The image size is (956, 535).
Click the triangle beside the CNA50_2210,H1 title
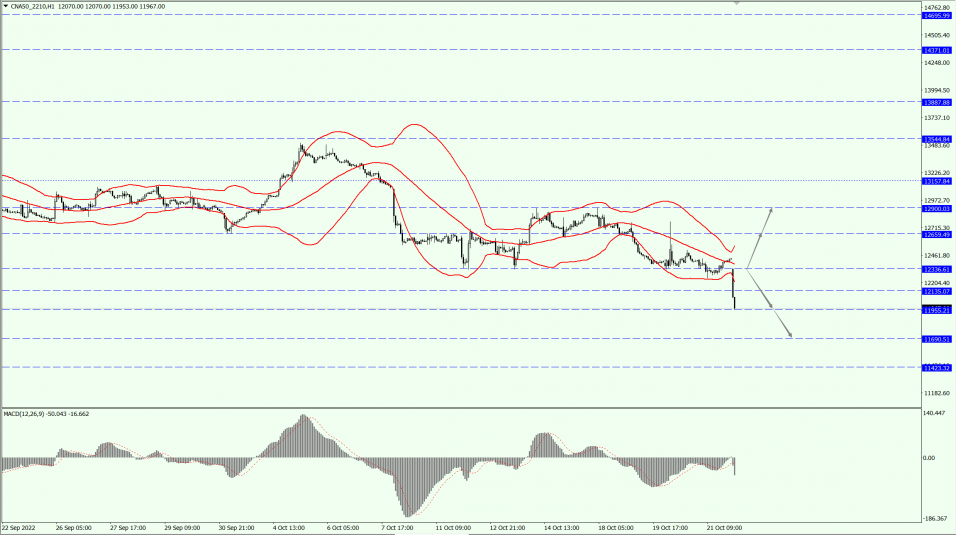[x=5, y=6]
